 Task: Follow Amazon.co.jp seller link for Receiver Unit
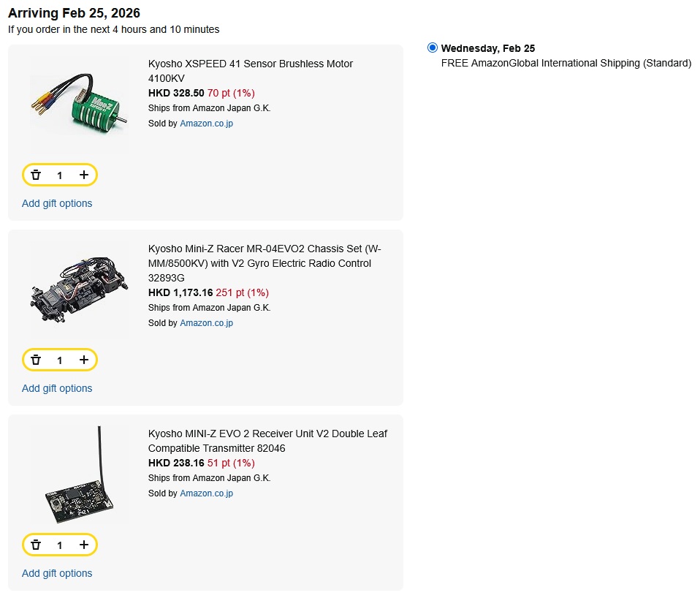pos(206,493)
